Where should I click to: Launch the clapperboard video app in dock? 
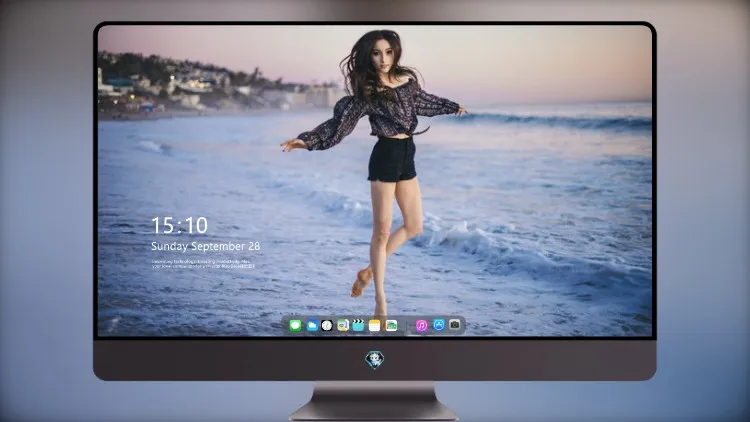point(358,326)
